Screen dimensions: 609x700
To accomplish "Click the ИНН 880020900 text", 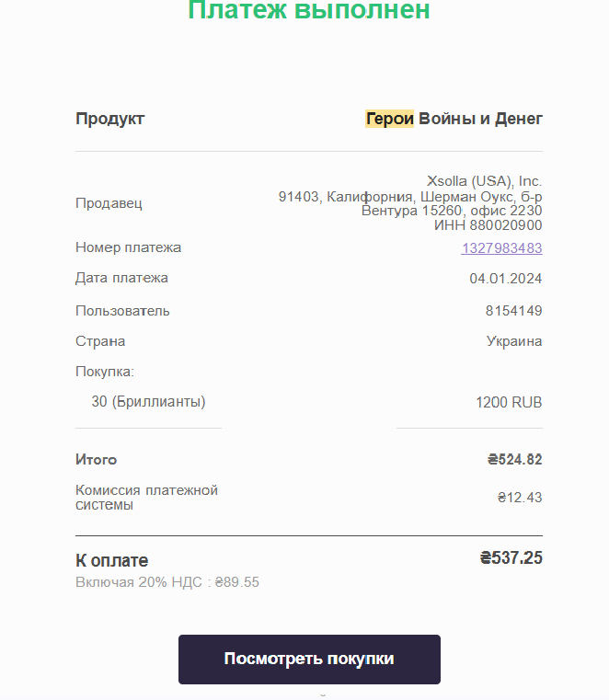I will 488,225.
